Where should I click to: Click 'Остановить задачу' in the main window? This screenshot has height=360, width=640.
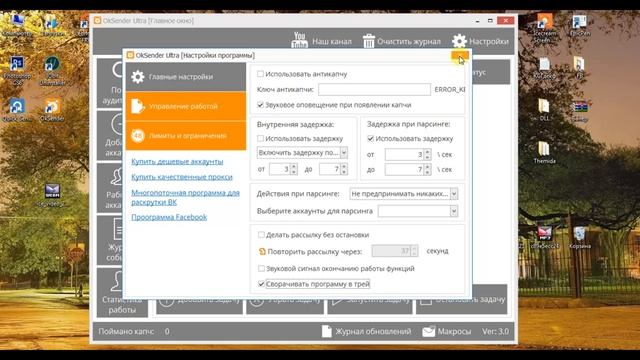[461, 300]
